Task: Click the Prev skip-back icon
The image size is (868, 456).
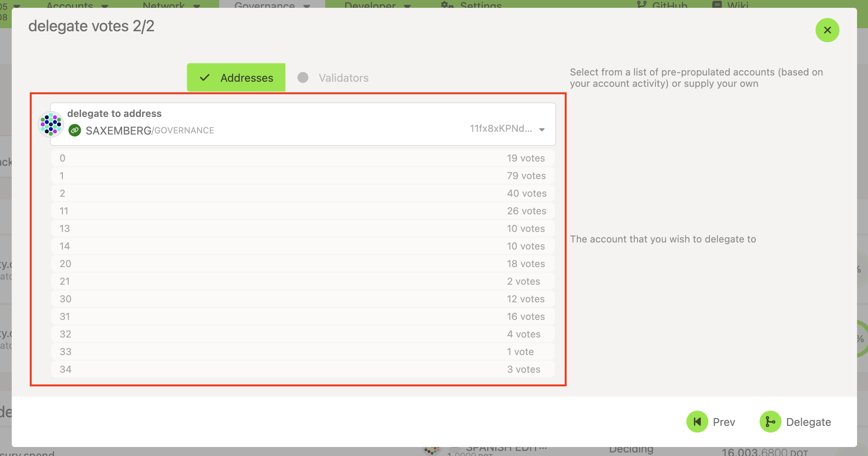Action: [697, 422]
